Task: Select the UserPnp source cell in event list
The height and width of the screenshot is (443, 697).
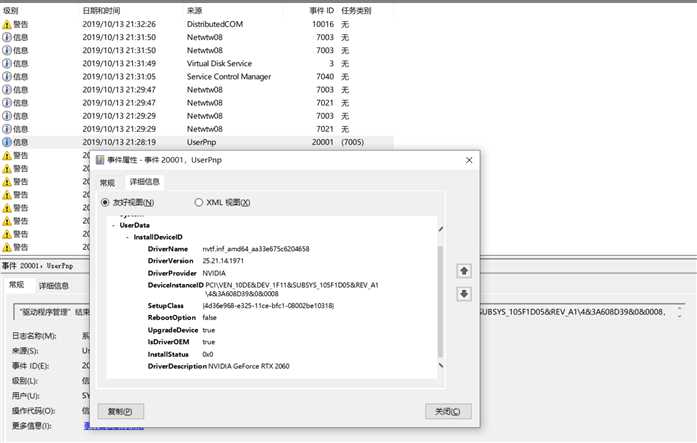Action: point(201,142)
